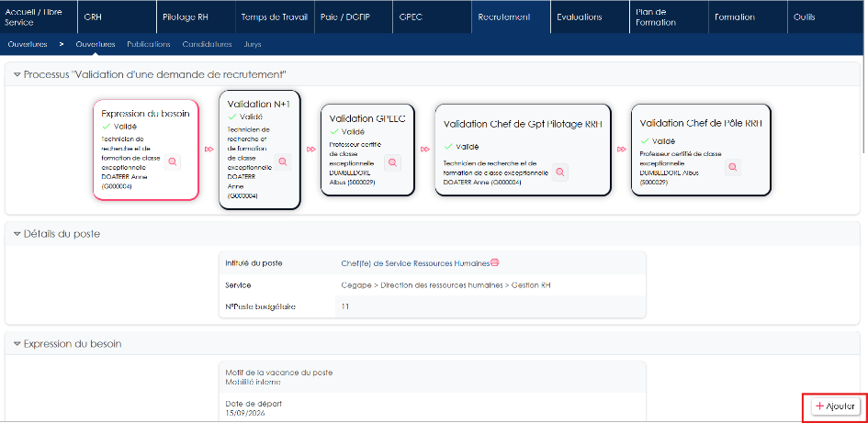868x423 pixels.
Task: Click the Ajouter button
Action: click(837, 406)
